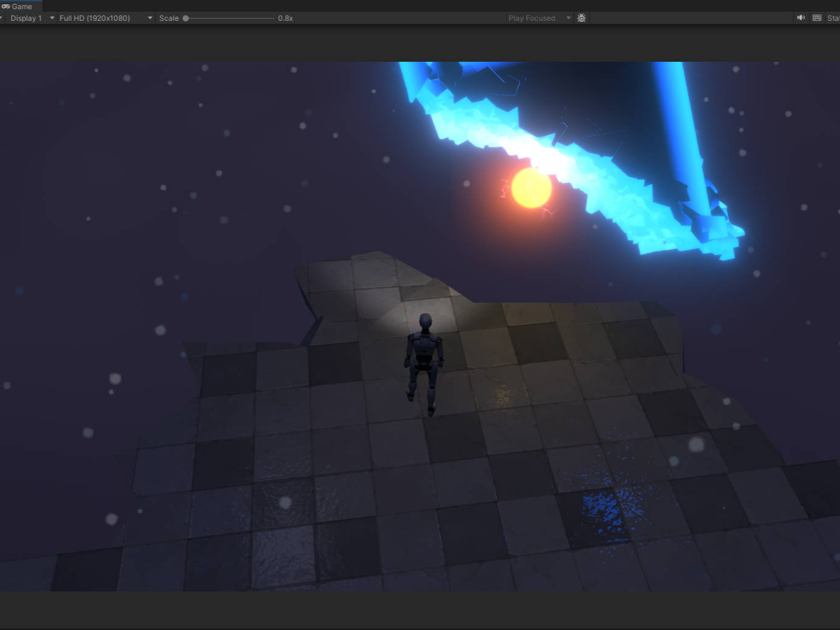840x630 pixels.
Task: Click the Scale label in the toolbar
Action: click(169, 18)
